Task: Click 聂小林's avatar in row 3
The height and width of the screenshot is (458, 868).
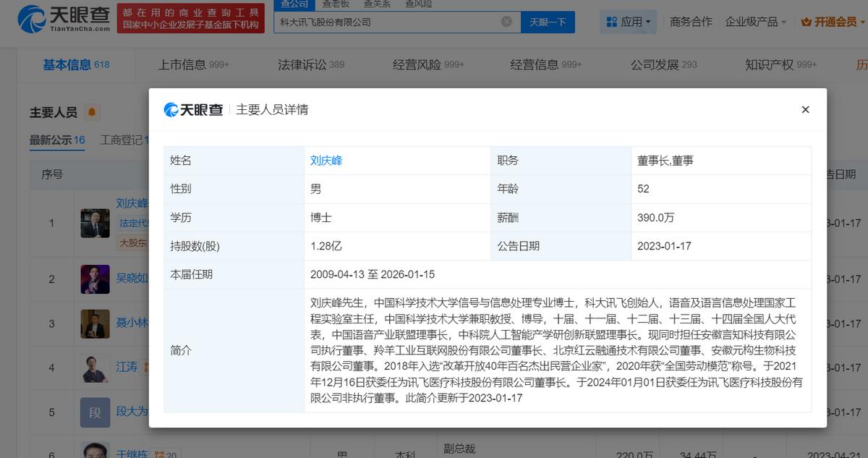Action: point(95,323)
